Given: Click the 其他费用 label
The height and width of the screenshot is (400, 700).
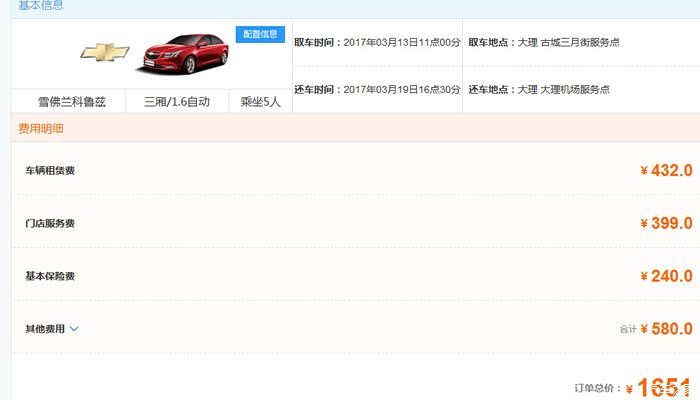Looking at the screenshot, I should [45, 329].
